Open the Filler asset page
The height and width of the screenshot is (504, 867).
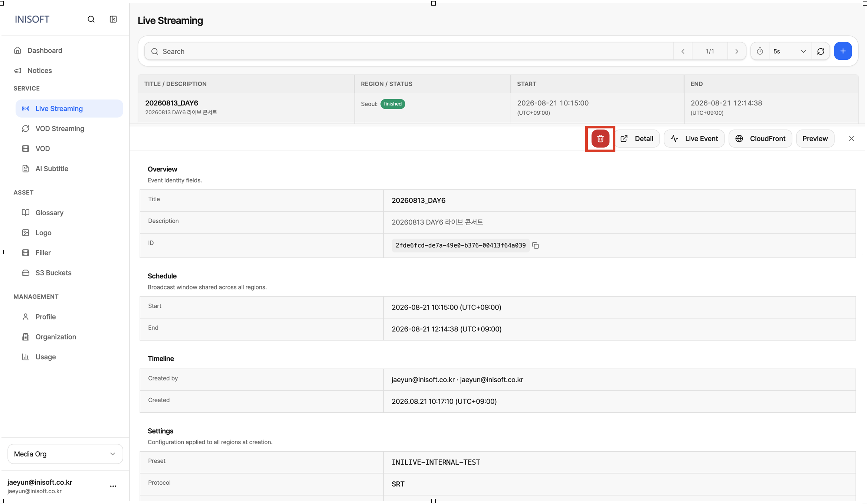[x=69, y=253]
